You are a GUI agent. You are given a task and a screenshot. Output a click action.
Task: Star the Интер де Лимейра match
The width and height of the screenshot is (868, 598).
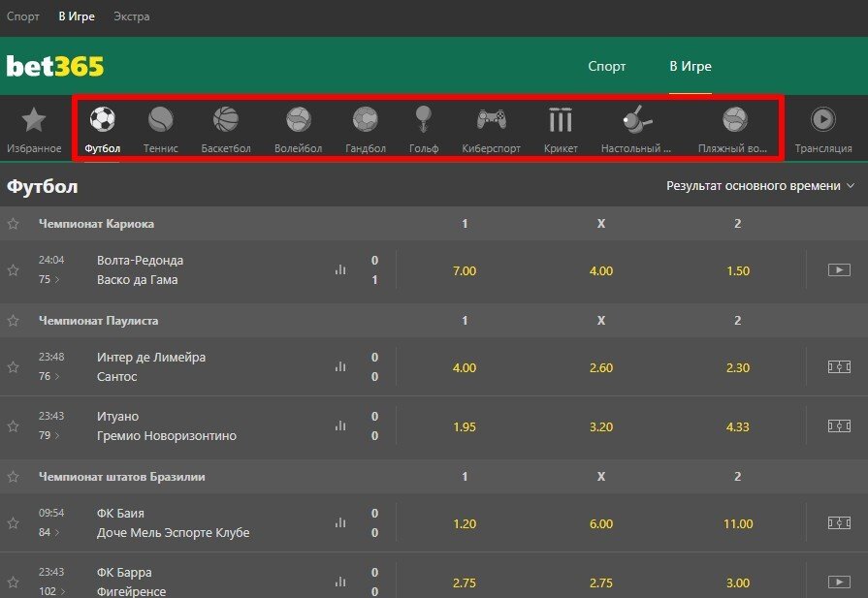point(14,367)
